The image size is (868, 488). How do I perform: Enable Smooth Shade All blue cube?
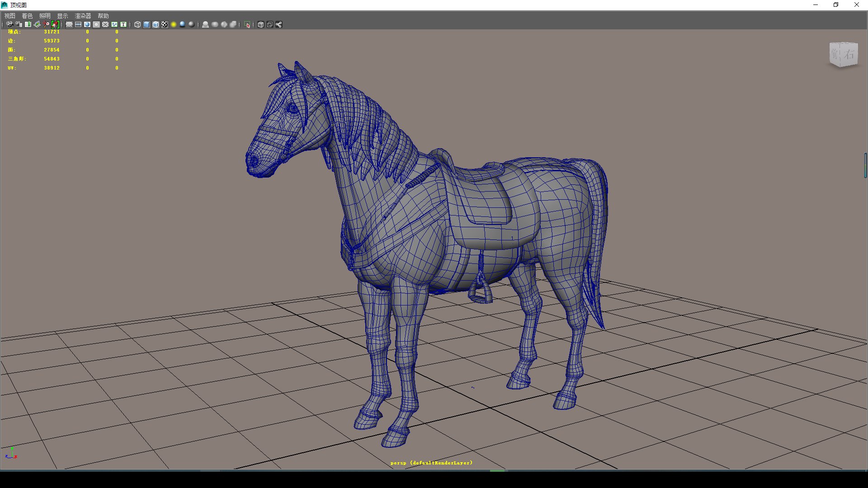click(x=146, y=24)
